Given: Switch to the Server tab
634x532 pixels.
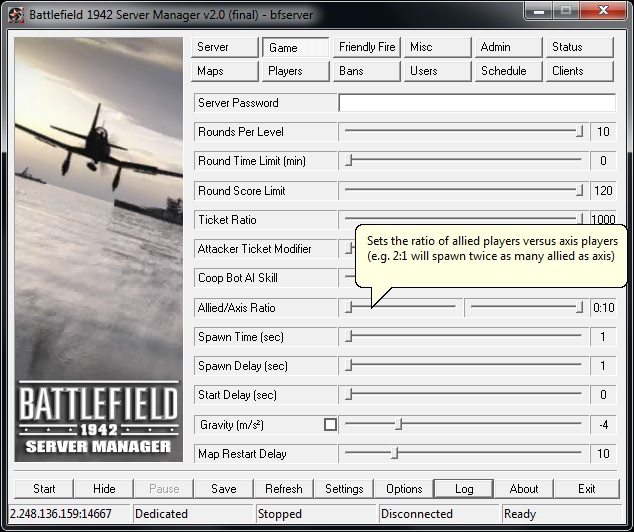Looking at the screenshot, I should click(x=224, y=47).
